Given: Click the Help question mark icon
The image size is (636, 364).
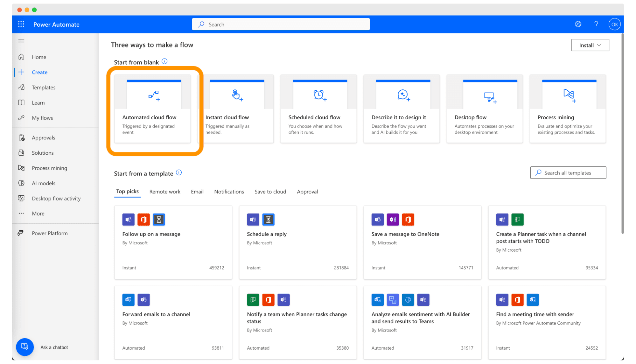Looking at the screenshot, I should point(596,24).
